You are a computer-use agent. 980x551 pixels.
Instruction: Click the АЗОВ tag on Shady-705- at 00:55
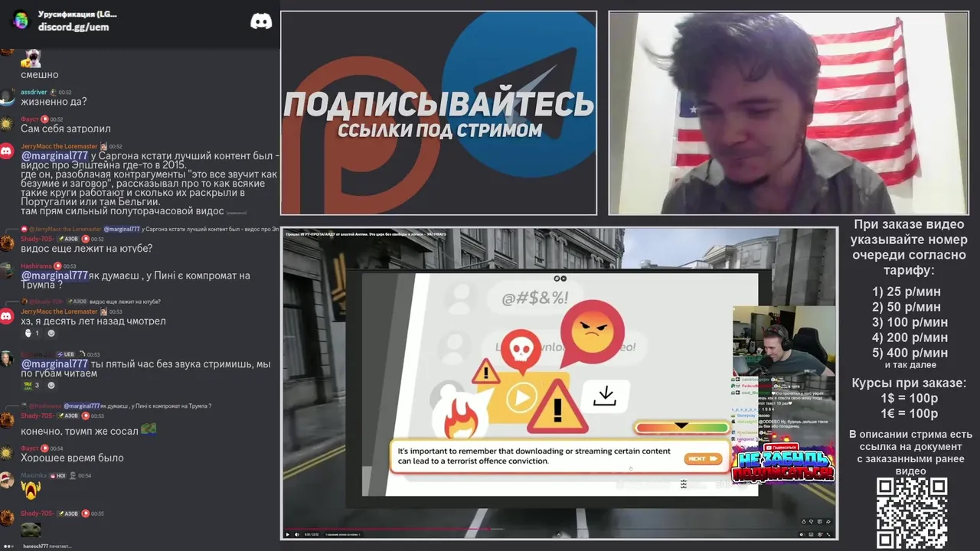click(70, 514)
